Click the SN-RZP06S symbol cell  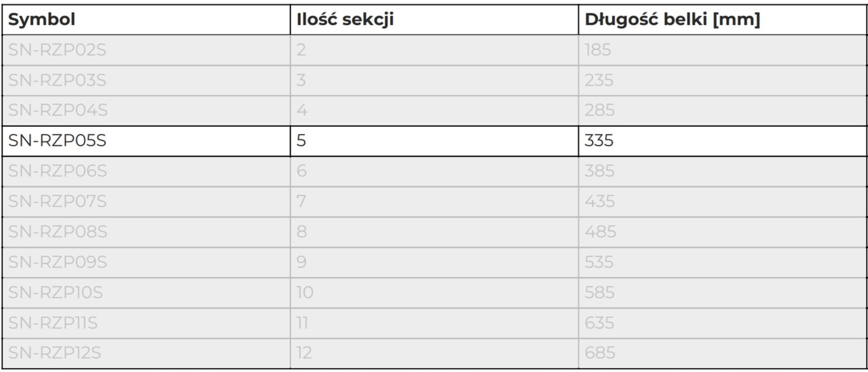pyautogui.click(x=57, y=171)
